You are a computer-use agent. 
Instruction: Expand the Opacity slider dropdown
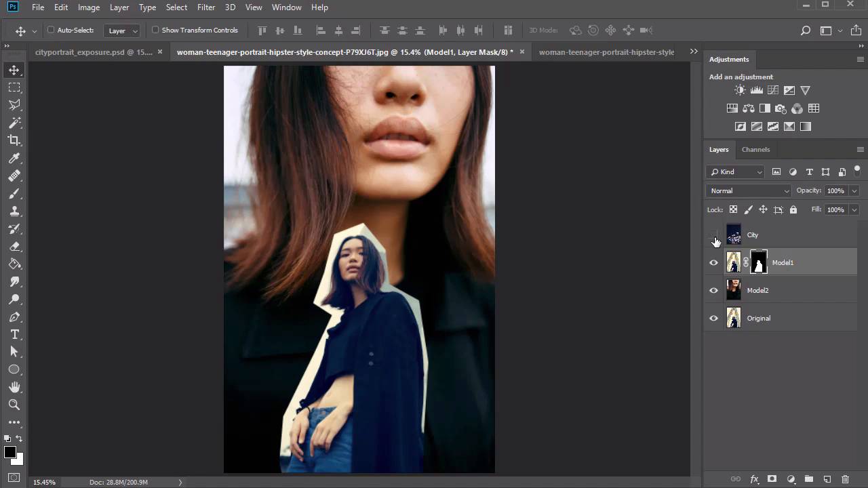click(854, 191)
